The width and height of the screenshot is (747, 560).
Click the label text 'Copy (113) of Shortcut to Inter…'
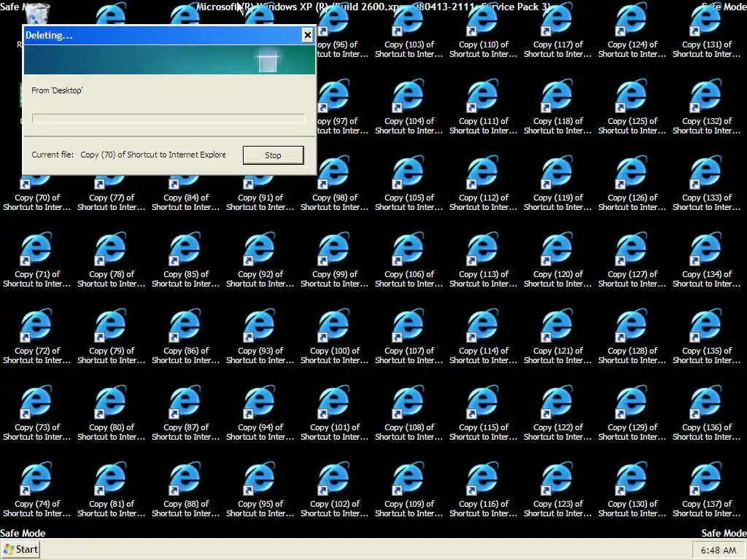pyautogui.click(x=483, y=279)
